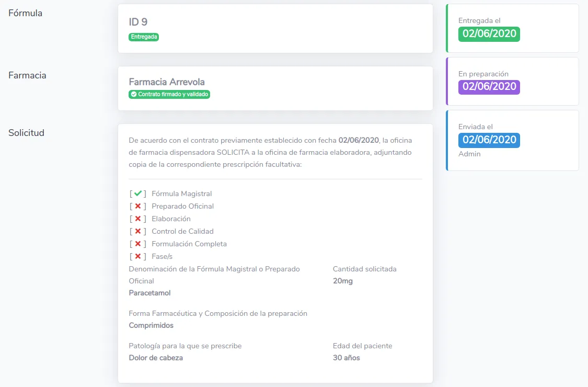This screenshot has width=588, height=387.
Task: Click the Contrato firmado y validado badge
Action: (x=169, y=94)
